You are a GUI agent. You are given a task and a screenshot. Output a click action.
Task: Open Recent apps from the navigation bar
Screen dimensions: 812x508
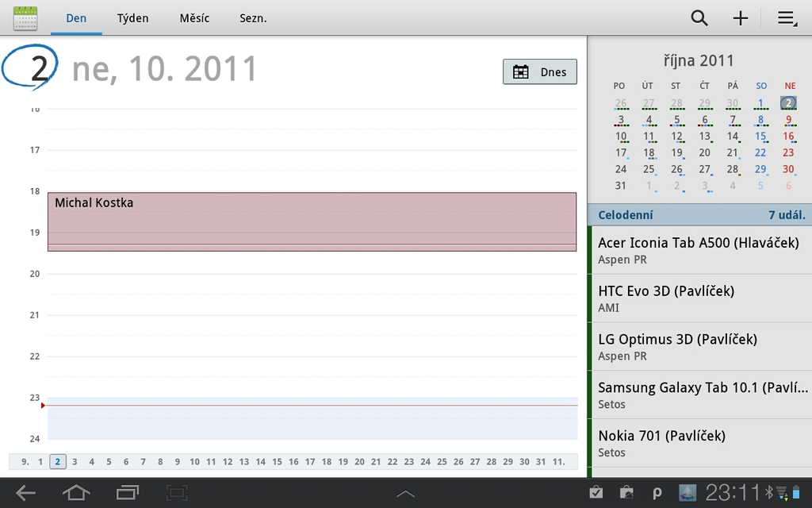126,492
